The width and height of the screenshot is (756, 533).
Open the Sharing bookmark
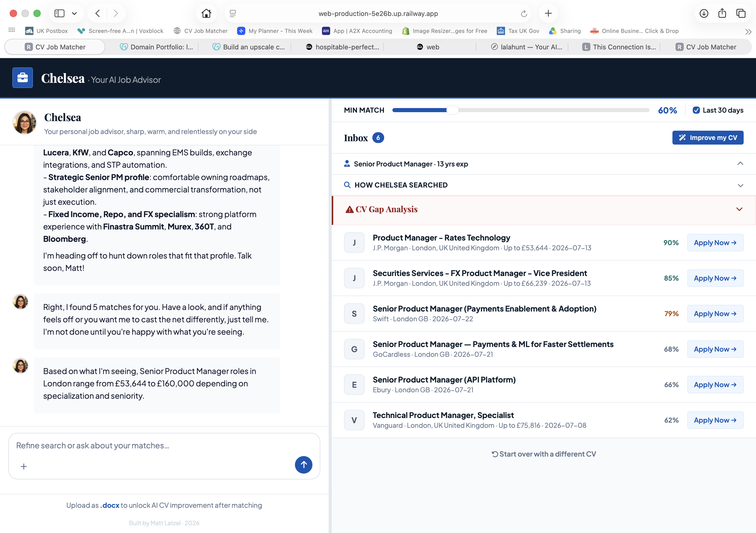(565, 31)
